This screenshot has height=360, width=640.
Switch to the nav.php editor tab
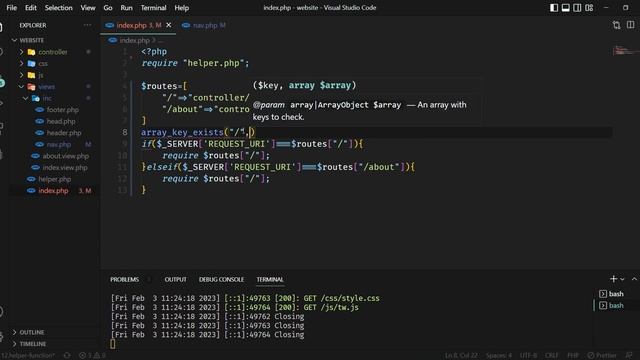(x=206, y=25)
